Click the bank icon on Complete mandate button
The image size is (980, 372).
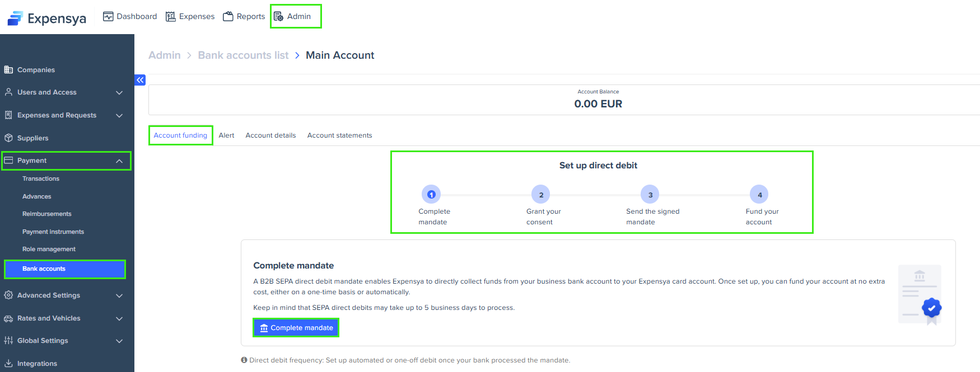(x=264, y=328)
